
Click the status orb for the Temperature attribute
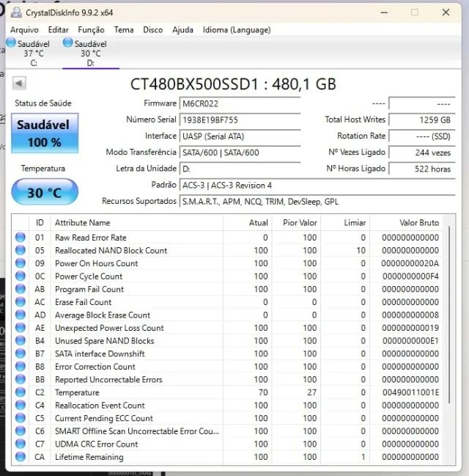click(21, 392)
